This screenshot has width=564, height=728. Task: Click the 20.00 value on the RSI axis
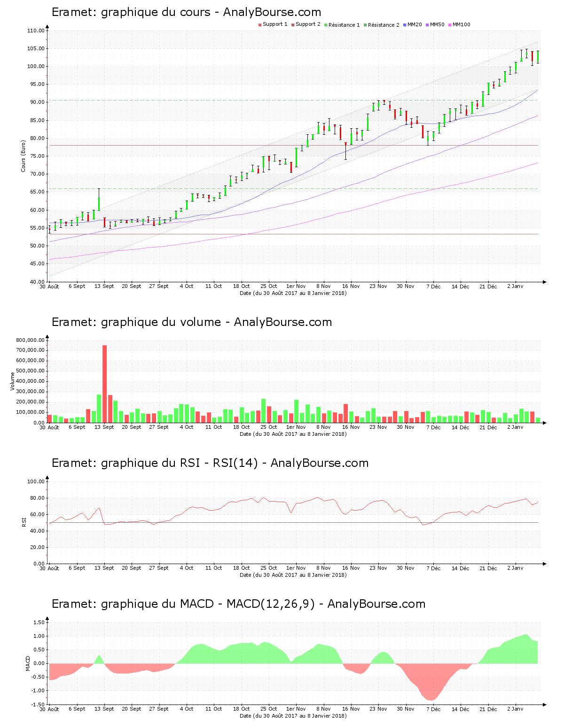coord(37,547)
